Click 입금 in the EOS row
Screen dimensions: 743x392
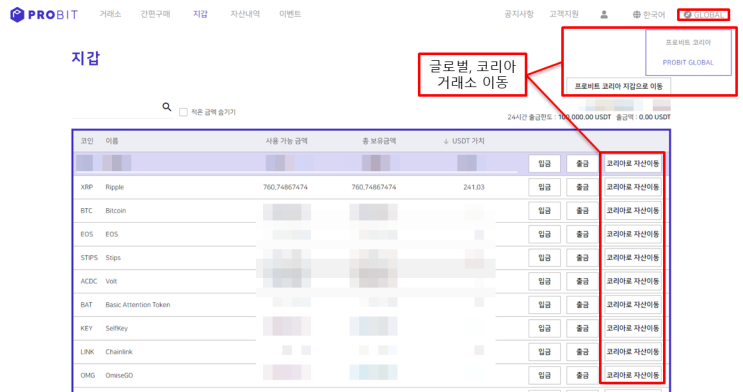544,234
